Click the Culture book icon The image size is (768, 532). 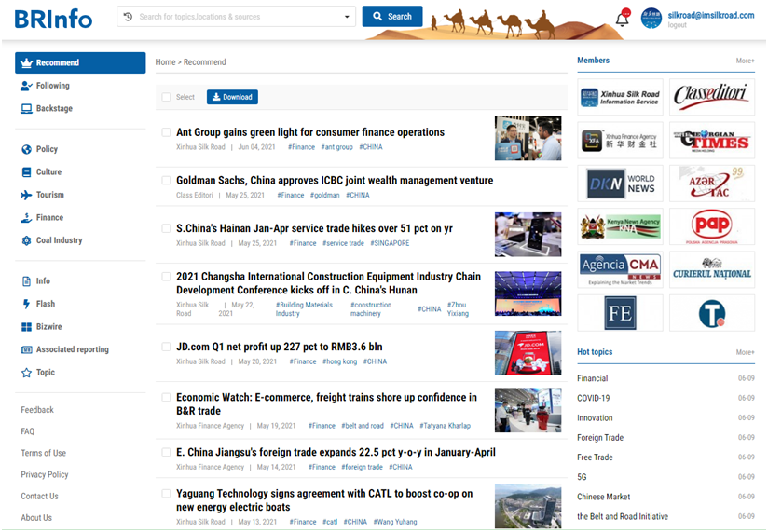27,172
